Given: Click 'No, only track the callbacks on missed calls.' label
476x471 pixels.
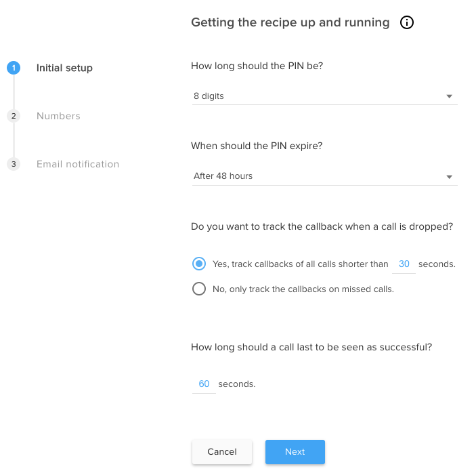Looking at the screenshot, I should pos(303,289).
